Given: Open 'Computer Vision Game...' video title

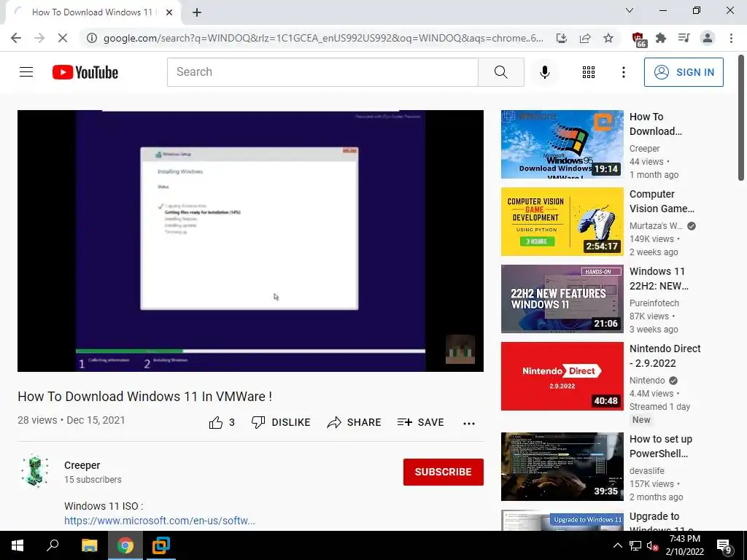Looking at the screenshot, I should (662, 201).
